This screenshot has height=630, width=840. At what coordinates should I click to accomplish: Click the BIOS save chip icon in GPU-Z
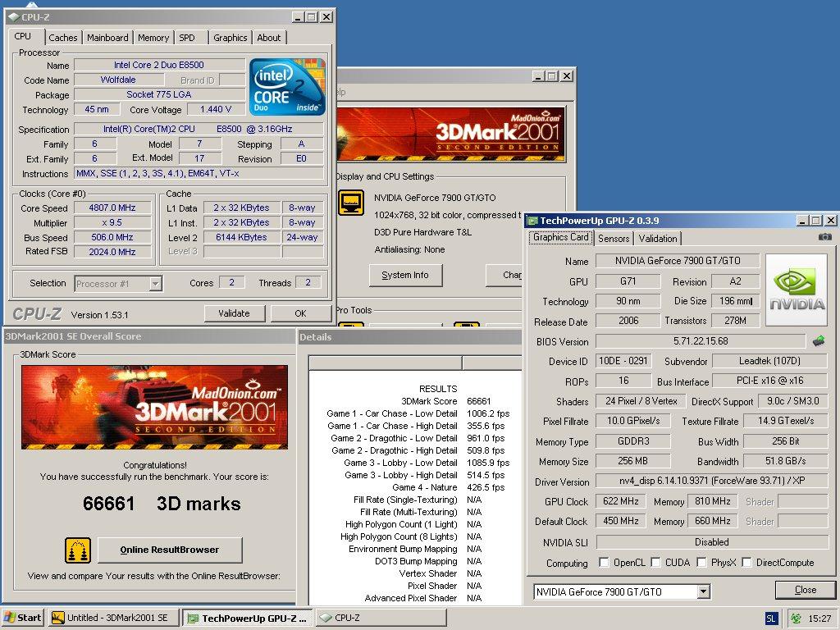pyautogui.click(x=818, y=340)
